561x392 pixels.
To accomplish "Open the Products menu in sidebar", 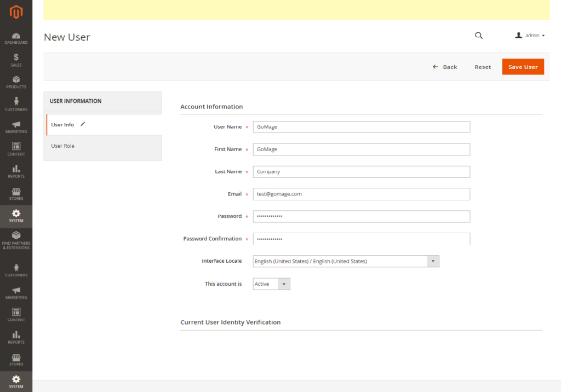I will coord(16,82).
